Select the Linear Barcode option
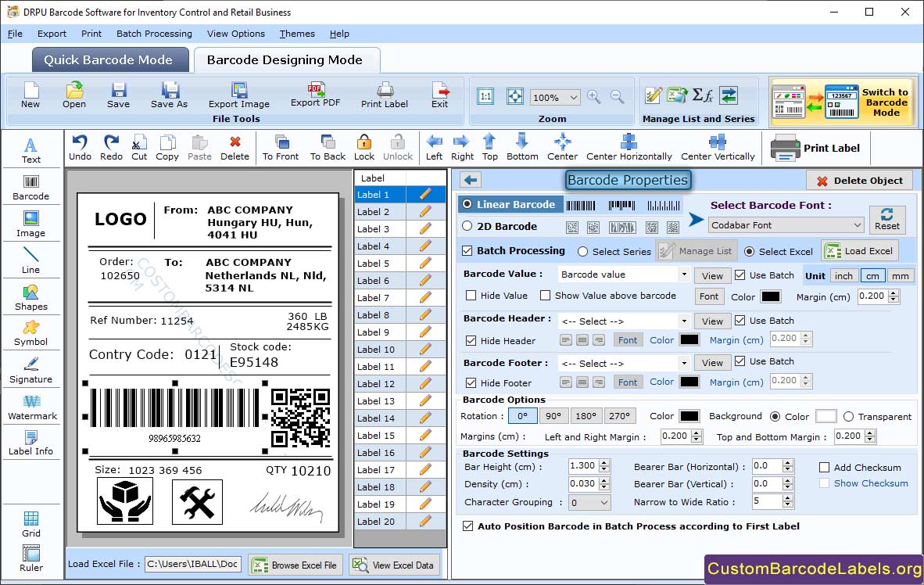This screenshot has width=924, height=585. tap(467, 204)
